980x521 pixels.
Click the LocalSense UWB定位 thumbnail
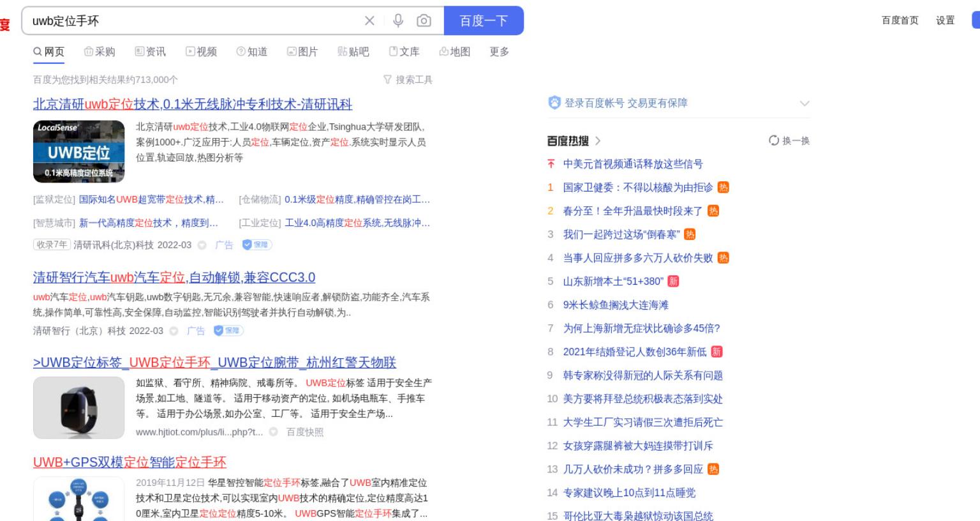pos(78,151)
